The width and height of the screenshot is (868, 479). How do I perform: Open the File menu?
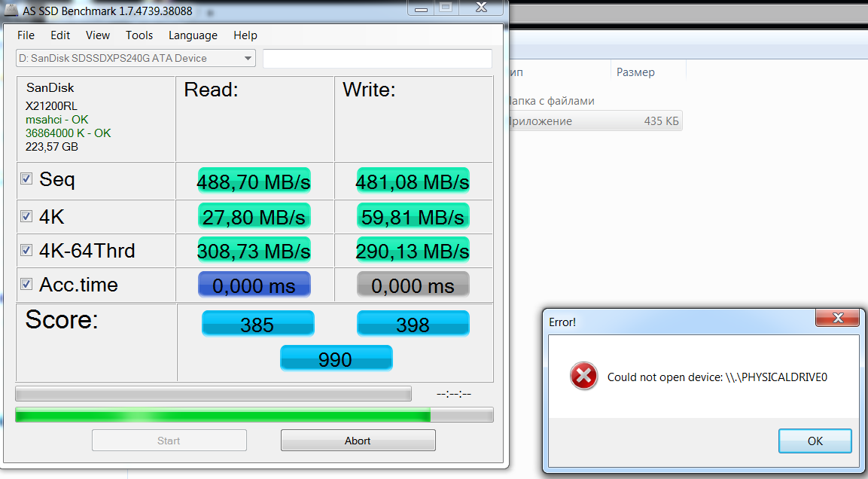26,35
